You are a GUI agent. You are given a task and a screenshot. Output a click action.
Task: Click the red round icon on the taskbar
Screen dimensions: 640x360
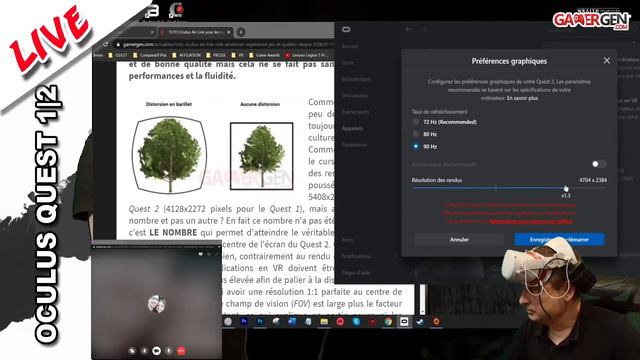[x=340, y=322]
